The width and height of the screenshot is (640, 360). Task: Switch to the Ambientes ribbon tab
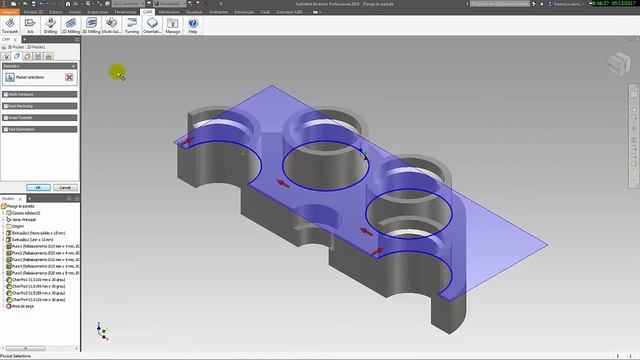click(218, 12)
